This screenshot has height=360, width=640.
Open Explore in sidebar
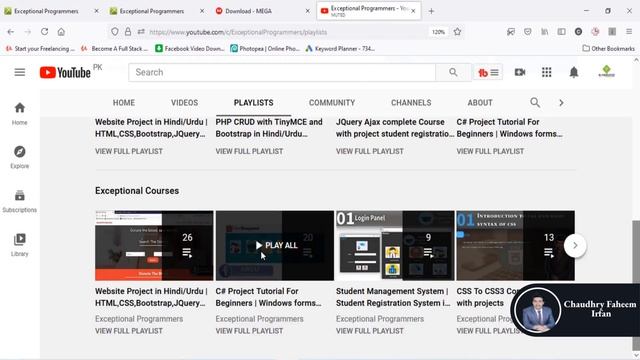[x=20, y=157]
